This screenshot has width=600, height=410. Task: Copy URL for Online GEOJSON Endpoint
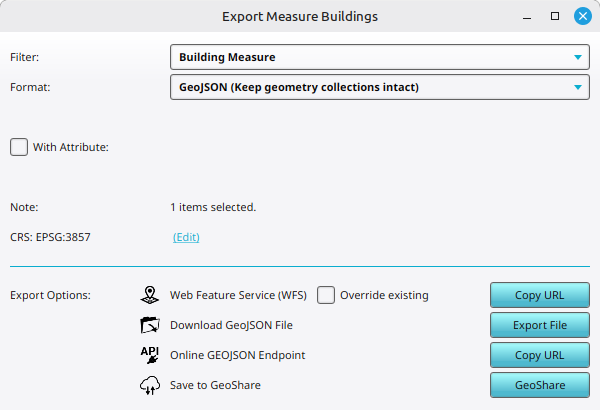[x=539, y=355]
